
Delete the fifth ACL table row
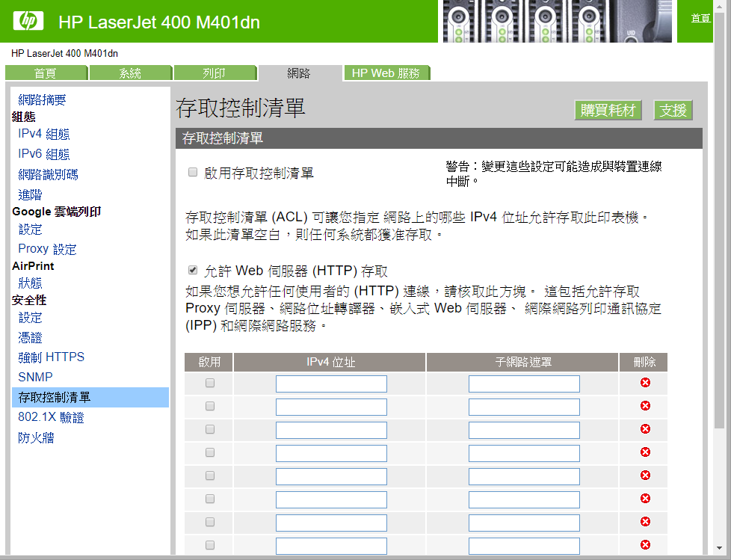[x=645, y=475]
